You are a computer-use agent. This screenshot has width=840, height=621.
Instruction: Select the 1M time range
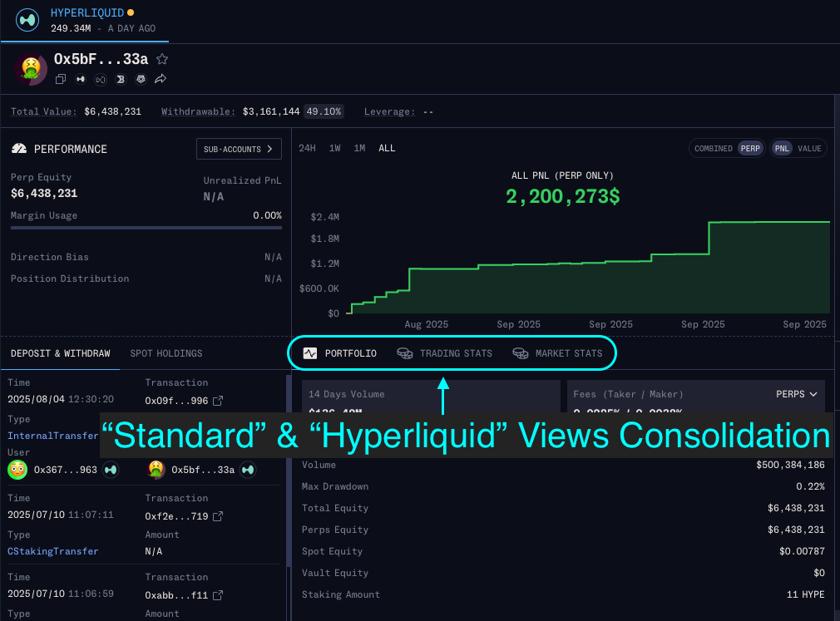coord(359,148)
